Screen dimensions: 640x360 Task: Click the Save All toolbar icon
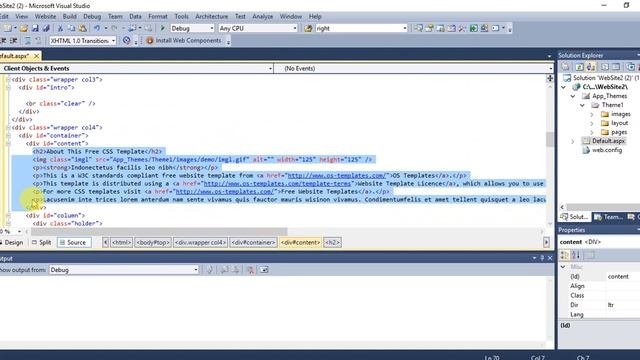(46, 28)
